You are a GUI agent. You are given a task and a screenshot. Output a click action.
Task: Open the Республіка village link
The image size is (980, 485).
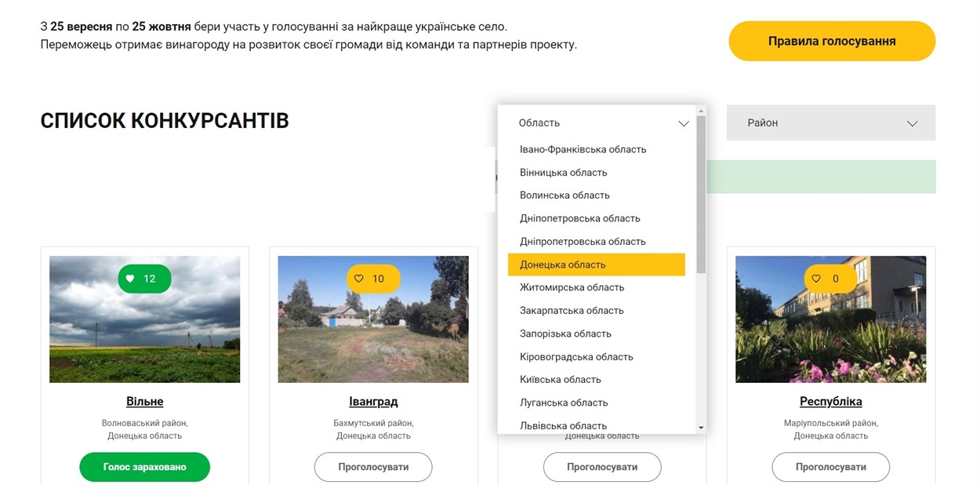[x=831, y=402]
